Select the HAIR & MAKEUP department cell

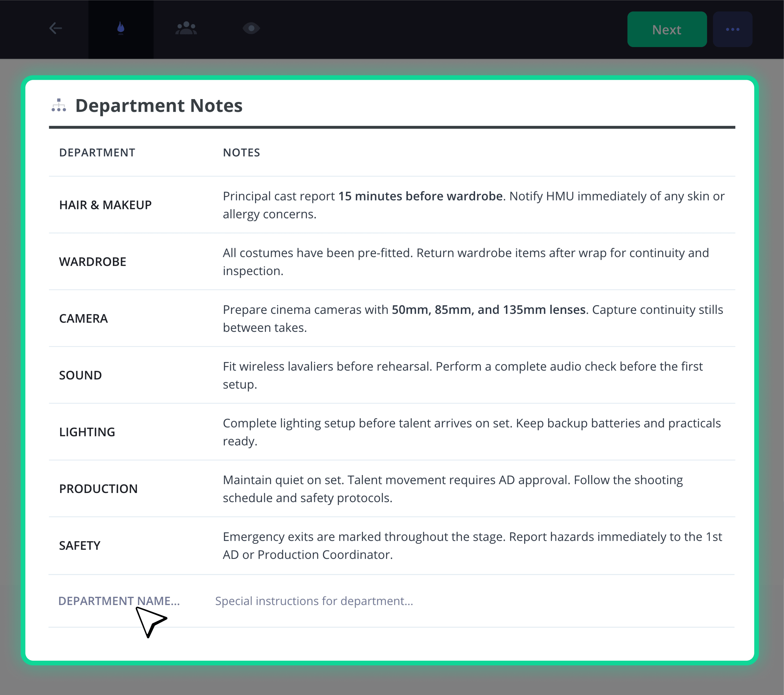[x=106, y=205]
